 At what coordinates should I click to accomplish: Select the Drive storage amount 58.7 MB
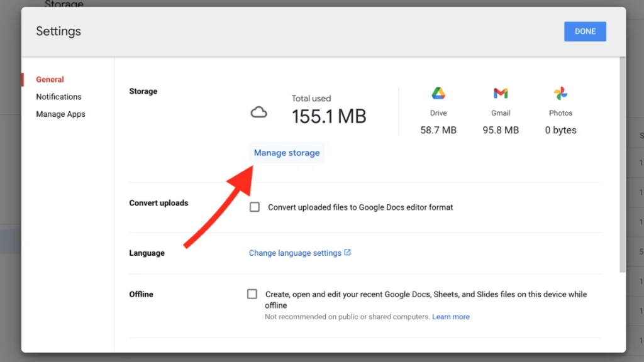click(438, 130)
